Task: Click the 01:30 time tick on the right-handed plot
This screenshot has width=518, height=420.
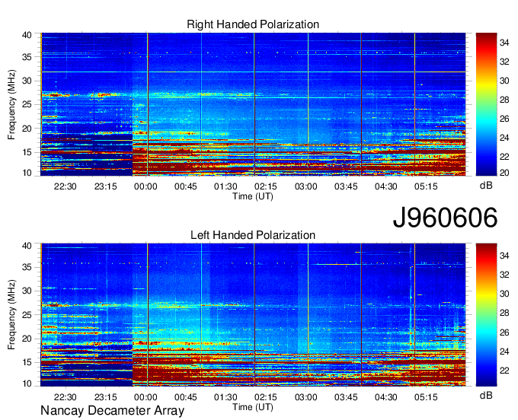Action: coord(225,186)
